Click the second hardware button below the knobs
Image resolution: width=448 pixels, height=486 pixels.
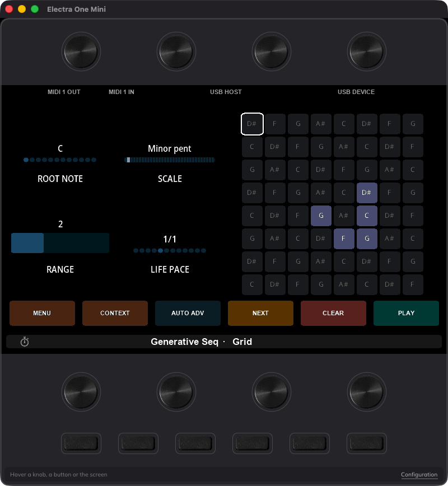pos(138,443)
